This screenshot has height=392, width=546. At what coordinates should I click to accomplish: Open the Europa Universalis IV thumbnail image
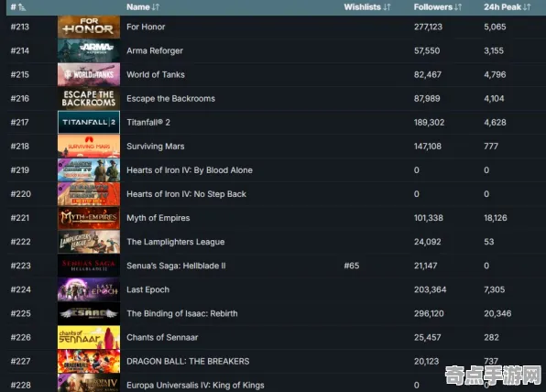89,383
